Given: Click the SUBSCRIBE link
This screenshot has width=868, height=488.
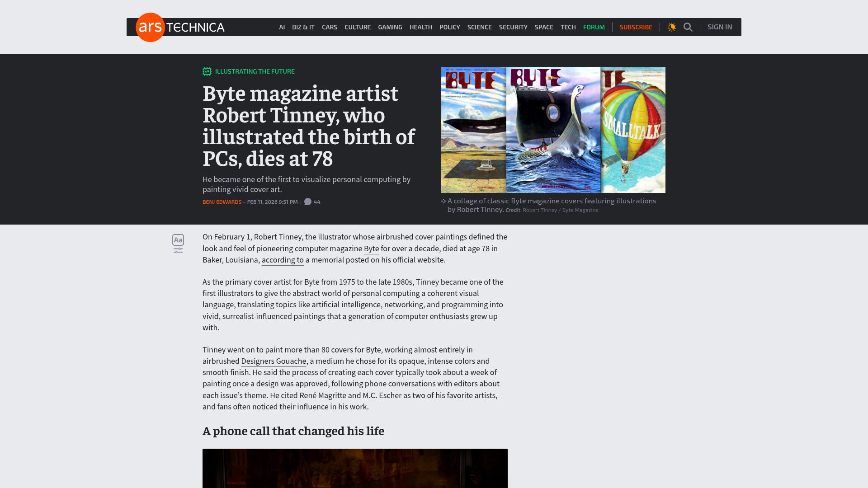Looking at the screenshot, I should [636, 27].
